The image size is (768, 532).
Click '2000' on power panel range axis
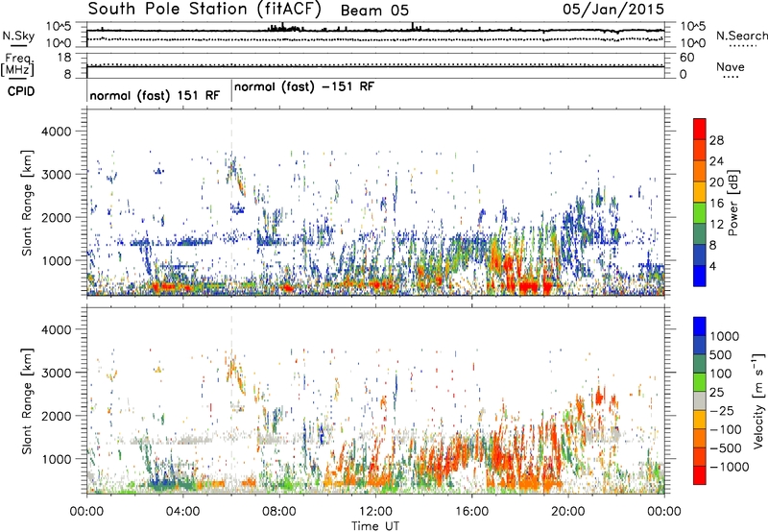pyautogui.click(x=57, y=217)
